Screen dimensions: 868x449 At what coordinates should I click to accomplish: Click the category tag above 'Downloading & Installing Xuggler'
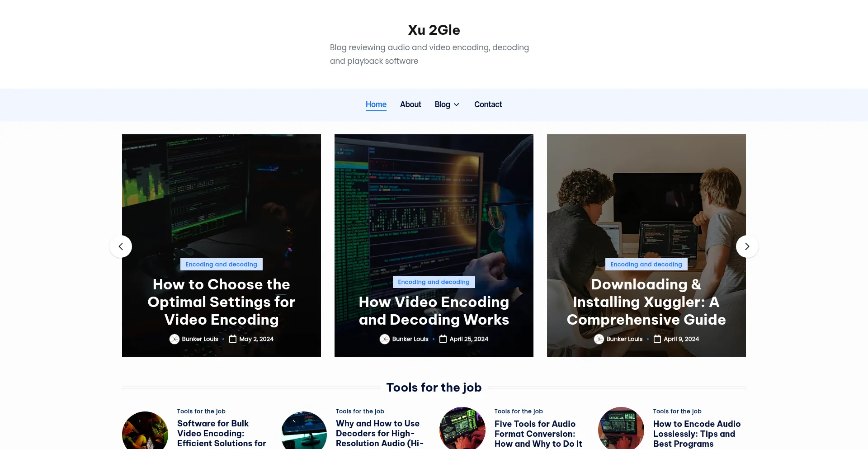646,264
